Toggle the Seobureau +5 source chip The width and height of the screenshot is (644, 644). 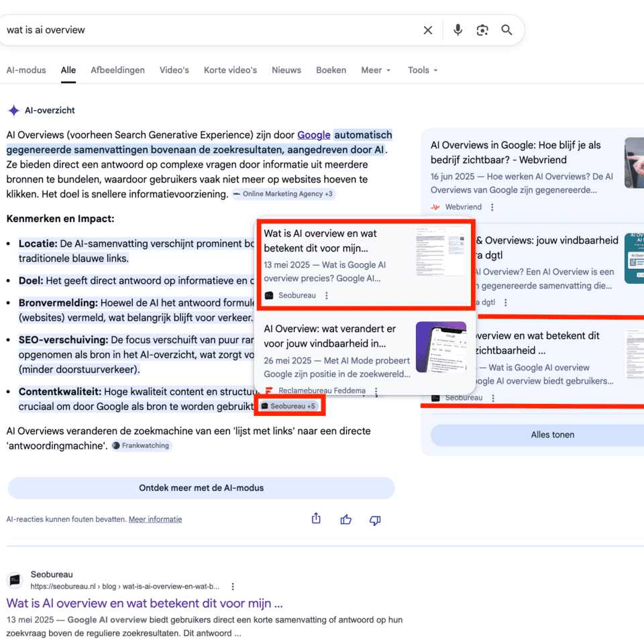[289, 406]
